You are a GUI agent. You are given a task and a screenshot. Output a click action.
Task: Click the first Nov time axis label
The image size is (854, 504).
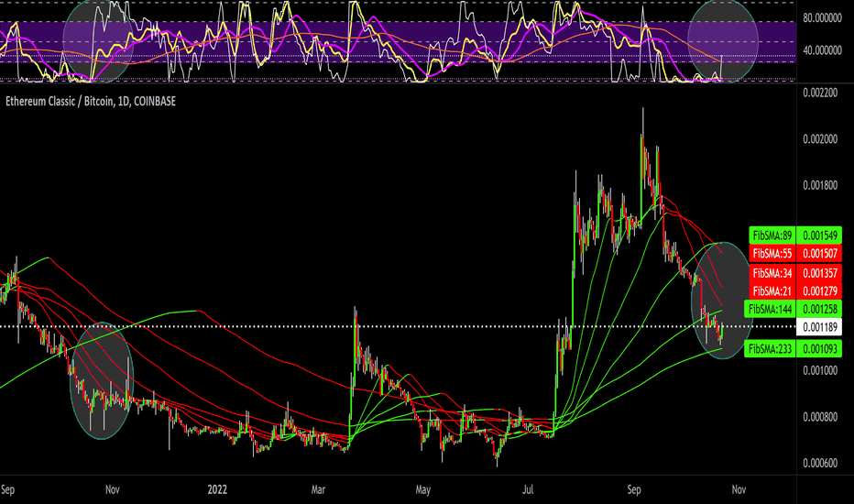pyautogui.click(x=112, y=489)
